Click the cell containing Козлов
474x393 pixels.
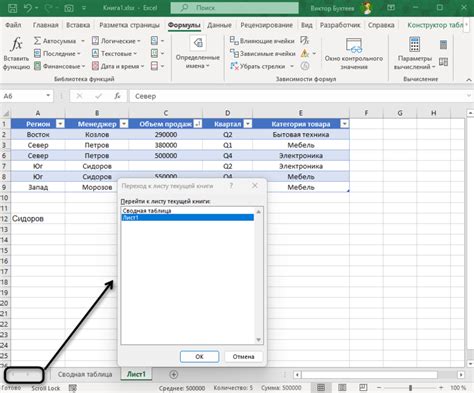coord(97,135)
